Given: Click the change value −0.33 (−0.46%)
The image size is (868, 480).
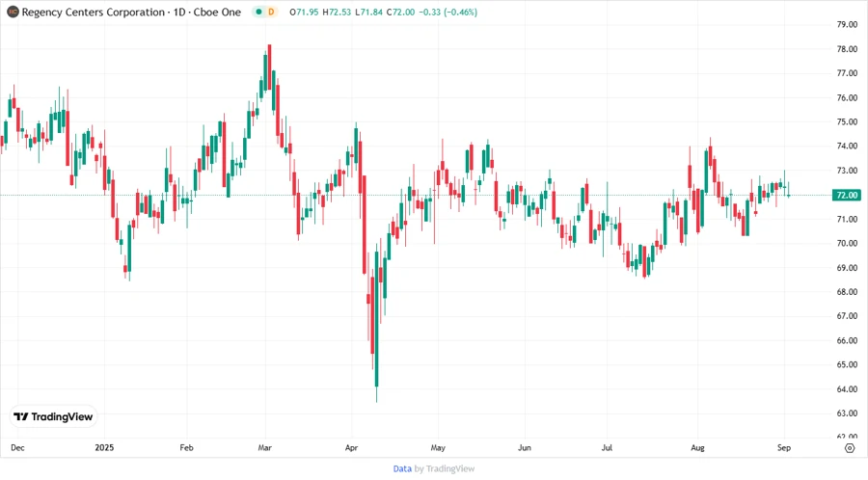Looking at the screenshot, I should [x=448, y=13].
